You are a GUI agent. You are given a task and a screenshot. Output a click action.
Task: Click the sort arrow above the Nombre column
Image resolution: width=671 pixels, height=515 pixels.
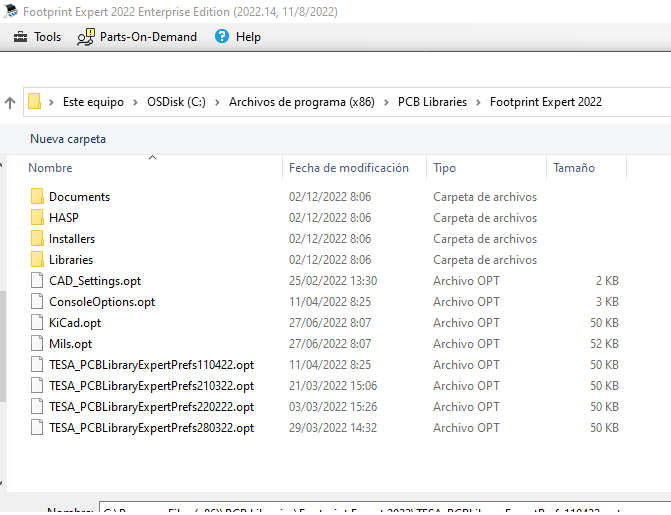tap(152, 158)
